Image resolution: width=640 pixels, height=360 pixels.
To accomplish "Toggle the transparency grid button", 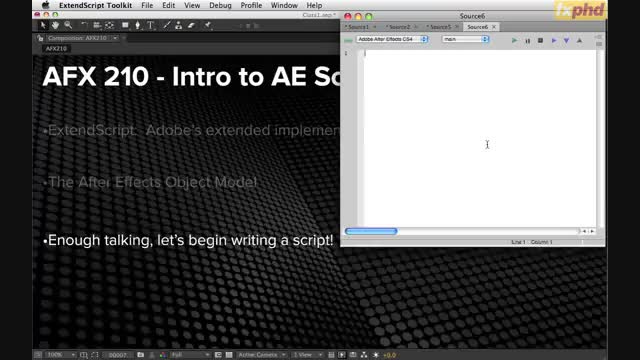I will point(229,355).
